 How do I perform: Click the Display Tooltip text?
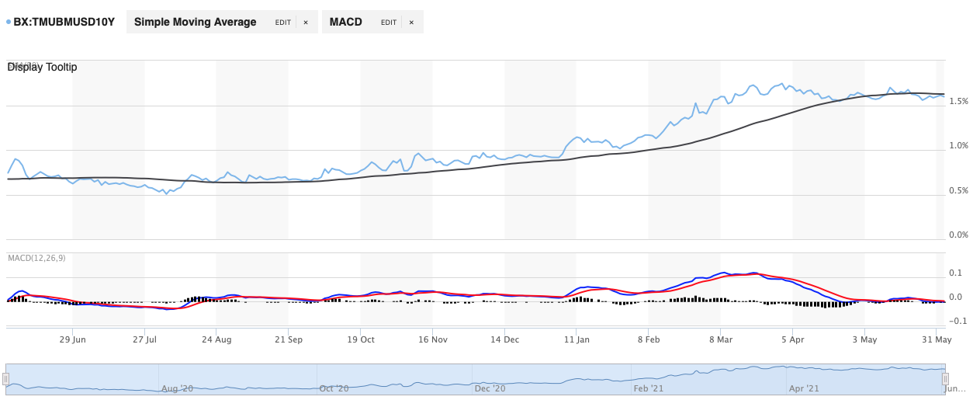42,68
